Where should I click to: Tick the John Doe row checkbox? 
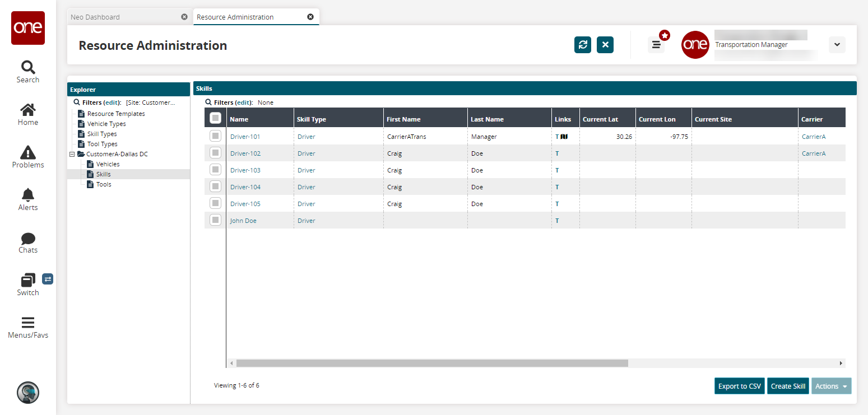click(215, 220)
